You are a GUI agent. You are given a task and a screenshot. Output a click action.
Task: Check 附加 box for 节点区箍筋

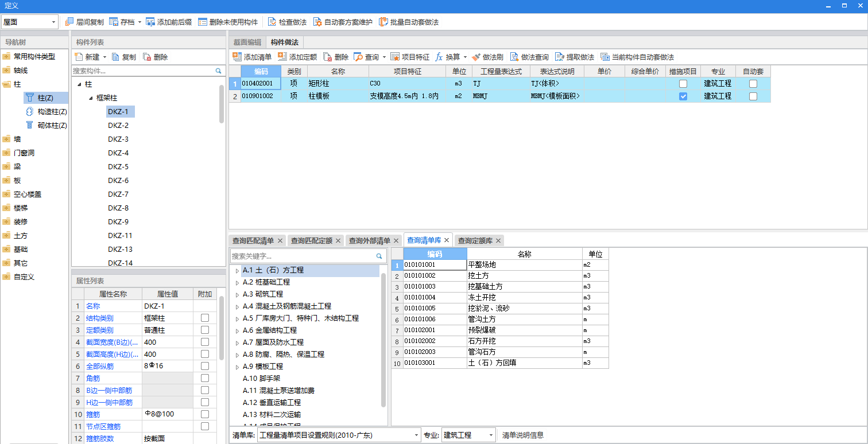pyautogui.click(x=205, y=426)
